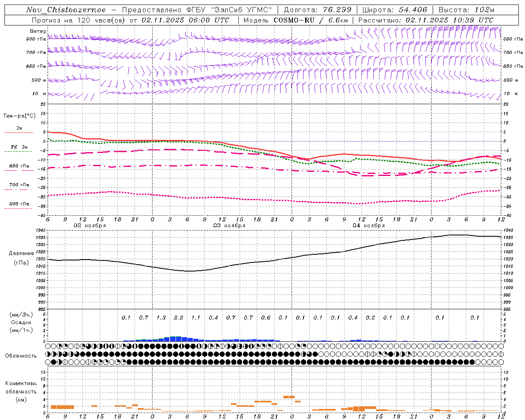The image size is (525, 420).
Task: Click the 700 гПа temperature legend entry
Action: [x=19, y=187]
